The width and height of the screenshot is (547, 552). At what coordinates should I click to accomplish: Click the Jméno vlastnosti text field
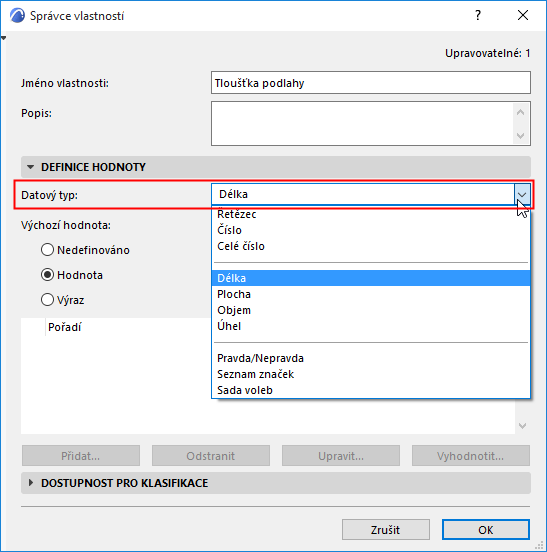[x=371, y=83]
